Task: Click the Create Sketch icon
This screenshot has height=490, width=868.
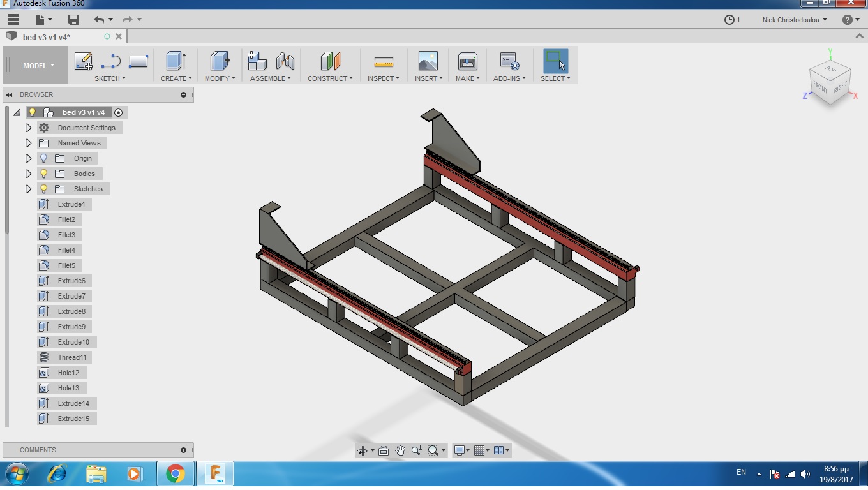Action: pyautogui.click(x=83, y=61)
